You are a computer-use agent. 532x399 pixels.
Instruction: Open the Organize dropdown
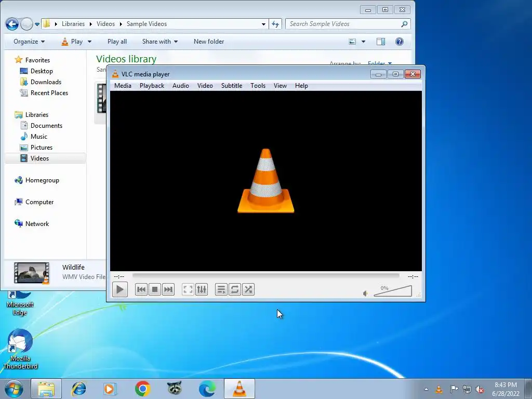(29, 42)
